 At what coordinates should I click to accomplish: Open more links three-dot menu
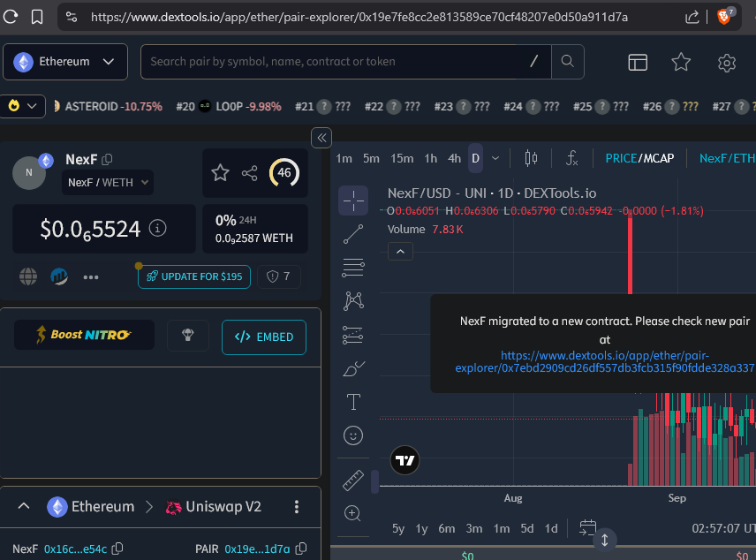[91, 276]
